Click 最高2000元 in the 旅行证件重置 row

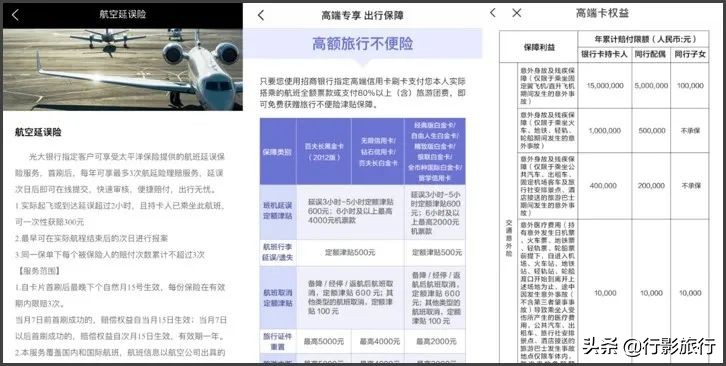435,341
